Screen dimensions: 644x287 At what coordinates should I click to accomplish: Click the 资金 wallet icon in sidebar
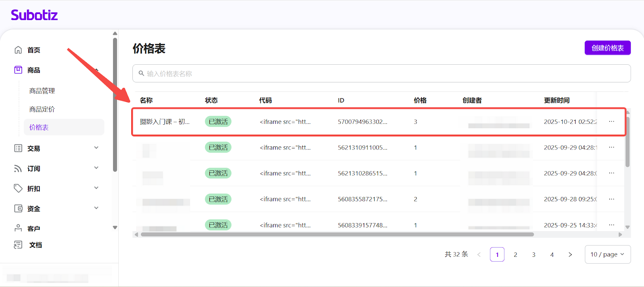point(18,208)
